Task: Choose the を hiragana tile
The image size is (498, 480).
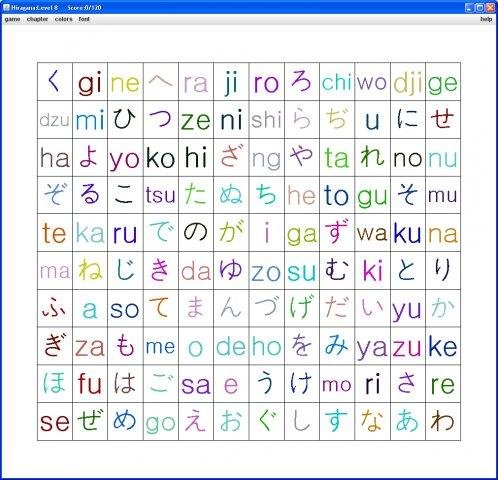Action: coord(302,346)
